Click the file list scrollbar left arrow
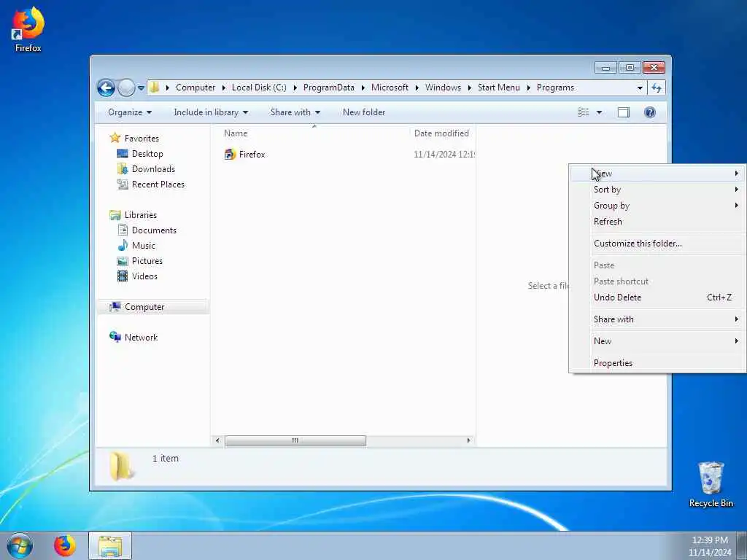Screen dimensions: 747x560 (x=217, y=440)
